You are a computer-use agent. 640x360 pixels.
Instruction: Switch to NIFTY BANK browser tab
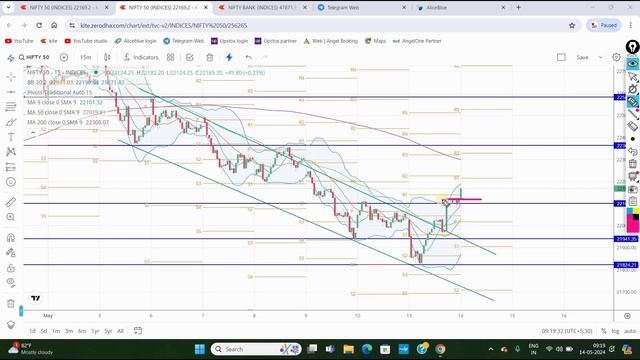262,7
